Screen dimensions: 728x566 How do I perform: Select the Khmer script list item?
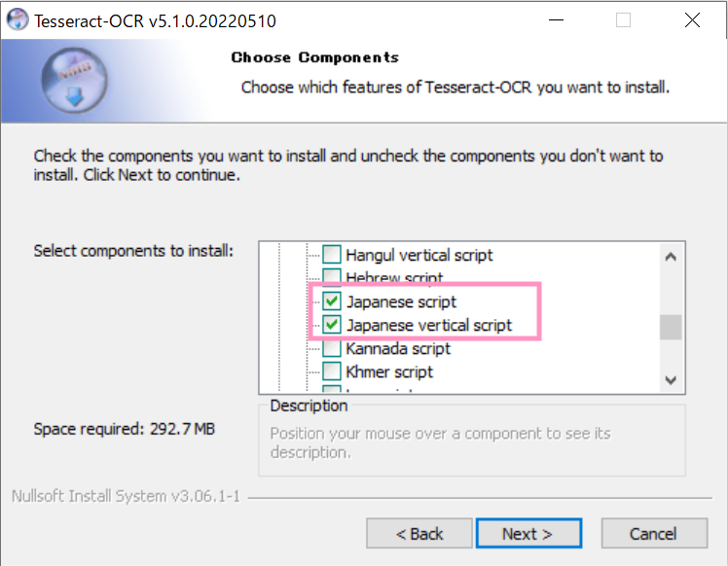(389, 371)
